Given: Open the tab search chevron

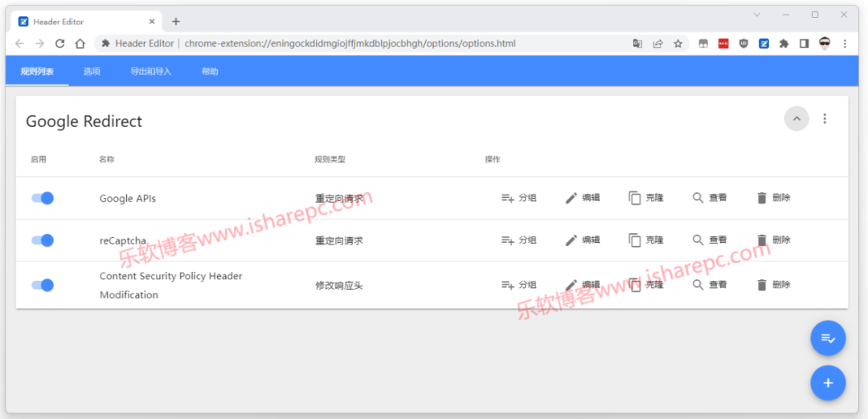Looking at the screenshot, I should click(x=757, y=14).
